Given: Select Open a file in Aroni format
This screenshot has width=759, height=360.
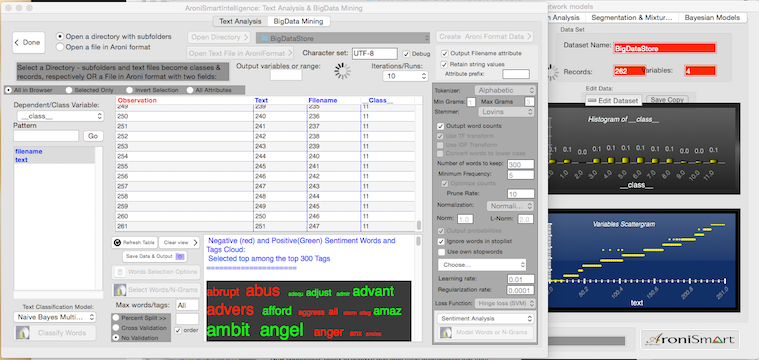Looking at the screenshot, I should click(60, 47).
